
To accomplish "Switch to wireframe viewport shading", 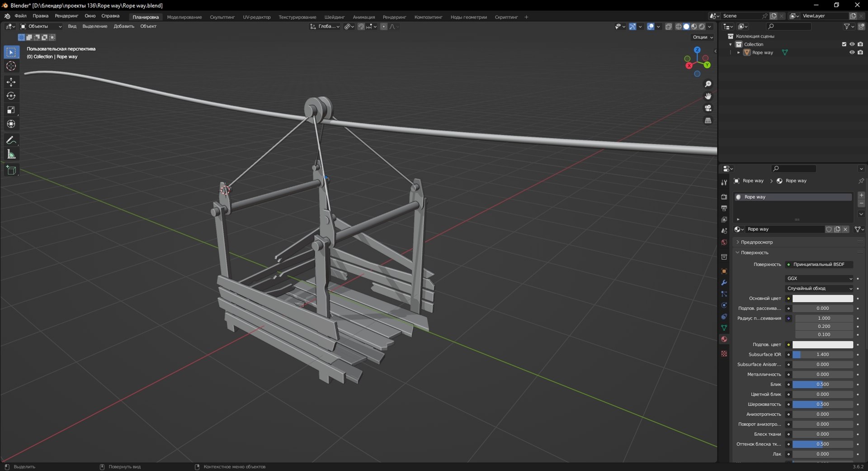I will coord(679,27).
